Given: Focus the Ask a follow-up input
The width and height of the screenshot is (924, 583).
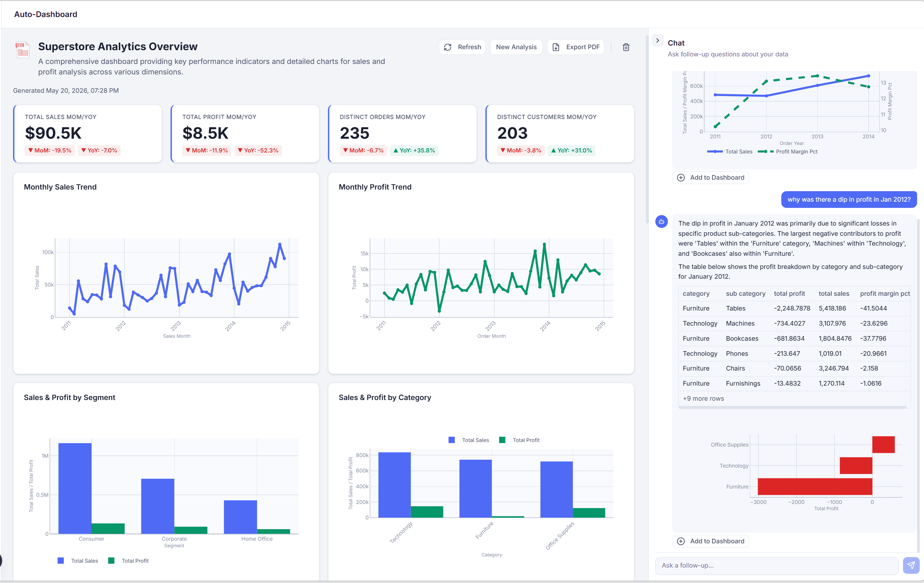Looking at the screenshot, I should pos(776,565).
